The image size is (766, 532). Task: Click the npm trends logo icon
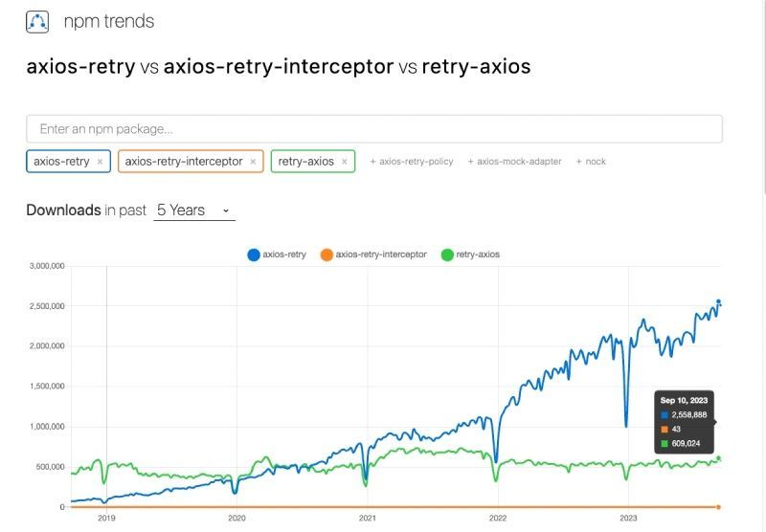point(37,22)
